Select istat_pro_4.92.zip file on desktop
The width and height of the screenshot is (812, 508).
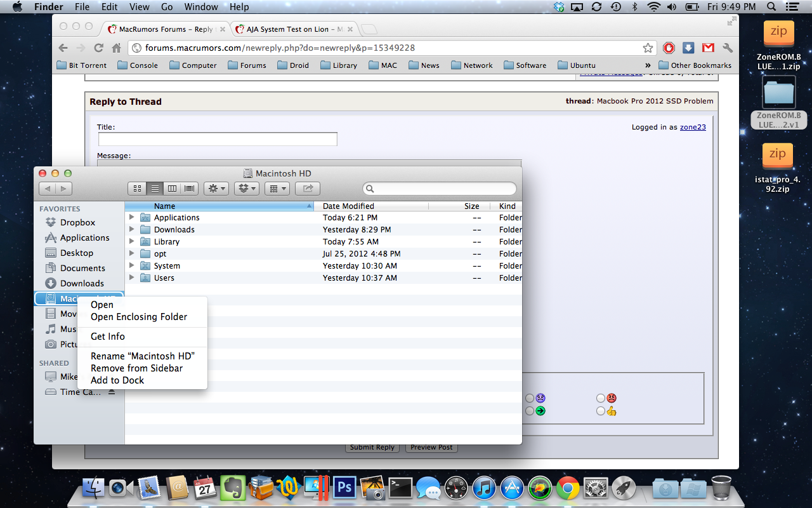778,168
